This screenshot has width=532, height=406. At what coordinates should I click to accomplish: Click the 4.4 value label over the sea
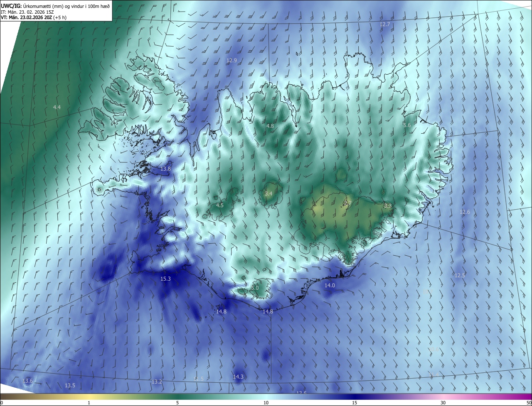pyautogui.click(x=57, y=108)
